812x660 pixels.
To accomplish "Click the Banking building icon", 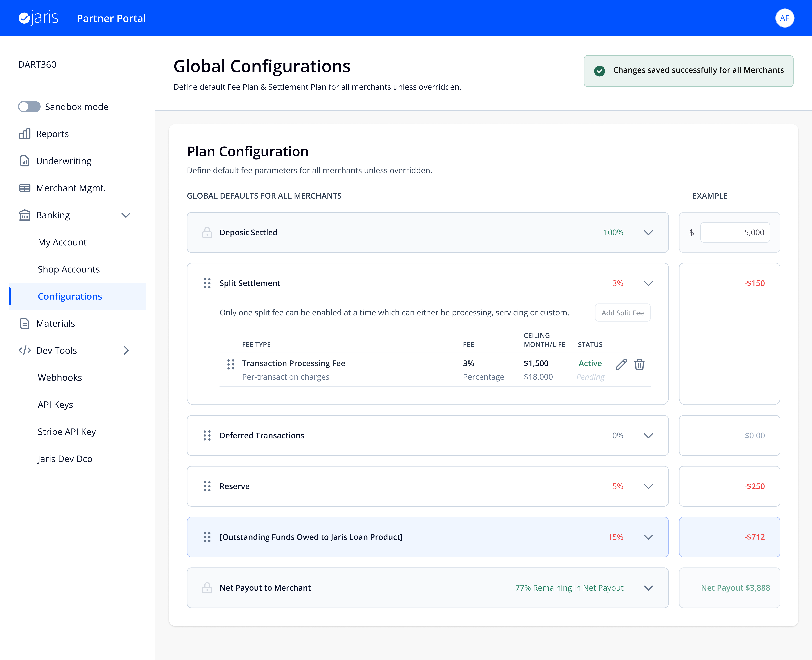I will 25,215.
